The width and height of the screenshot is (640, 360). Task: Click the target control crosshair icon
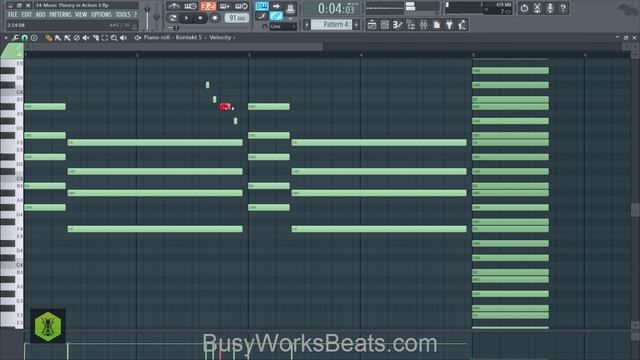pos(138,38)
